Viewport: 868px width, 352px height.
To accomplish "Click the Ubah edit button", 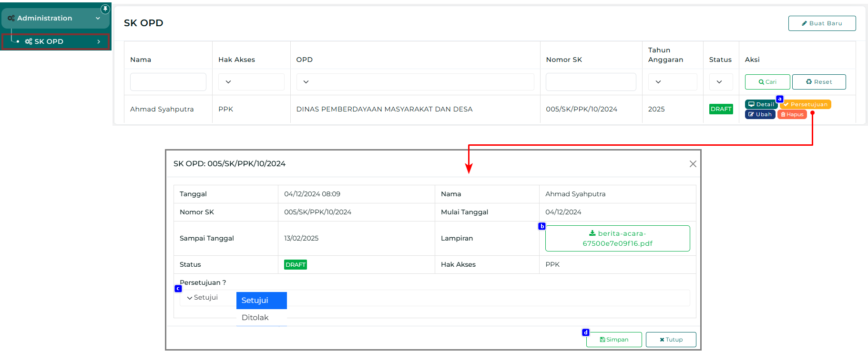I will coord(760,114).
